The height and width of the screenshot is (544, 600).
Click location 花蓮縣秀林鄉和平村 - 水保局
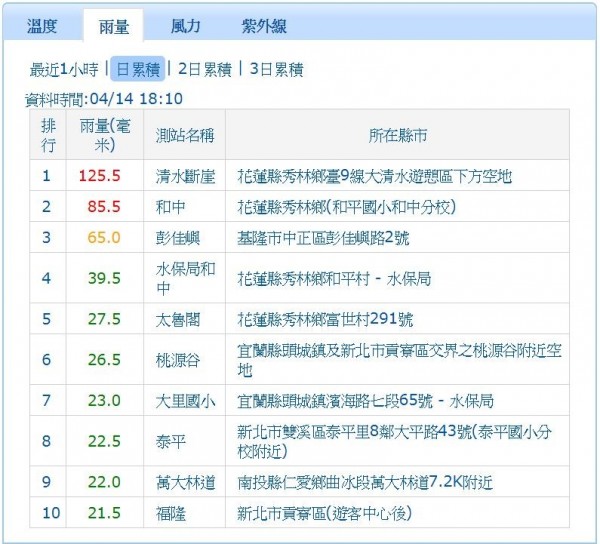point(334,279)
